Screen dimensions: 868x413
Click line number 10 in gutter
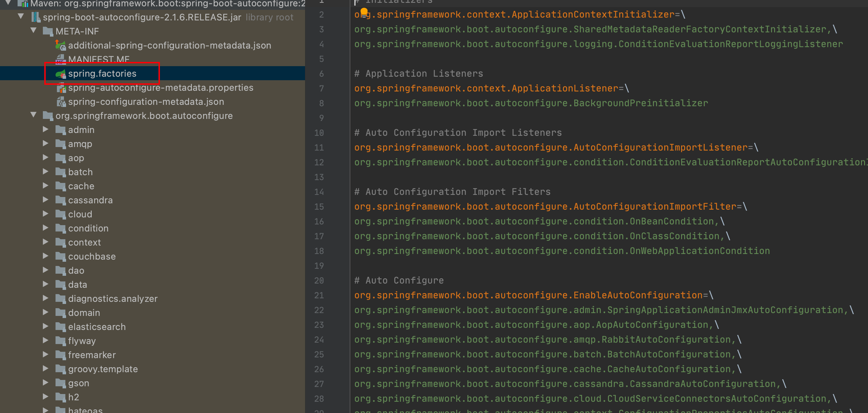click(319, 133)
